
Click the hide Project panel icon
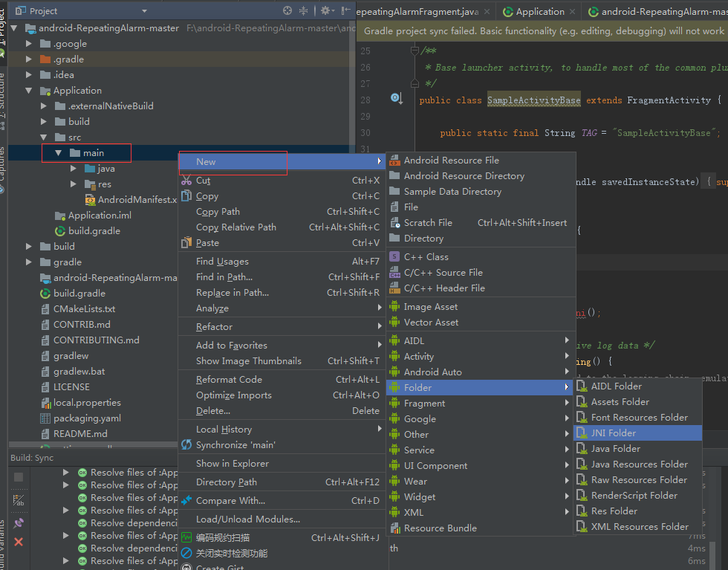coord(344,10)
